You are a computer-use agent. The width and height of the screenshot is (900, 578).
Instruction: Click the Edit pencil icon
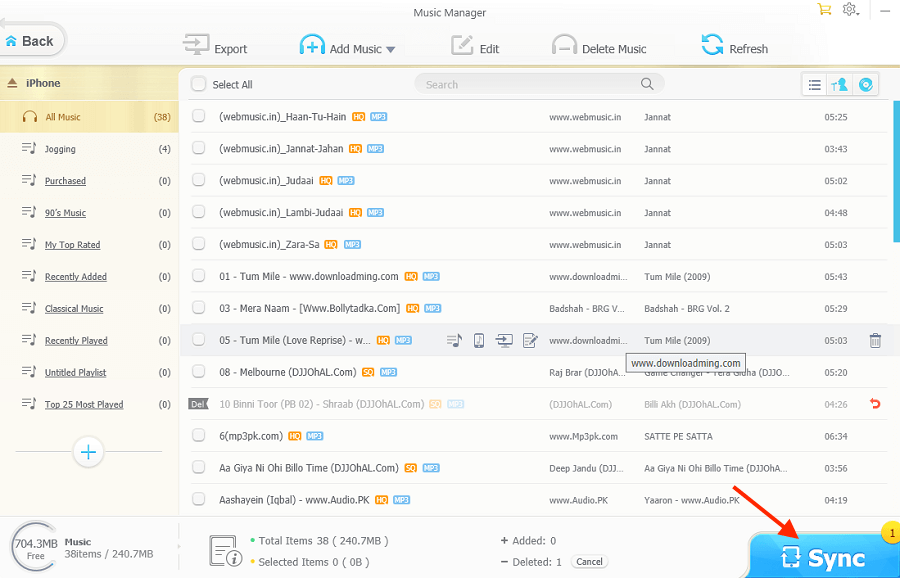(x=461, y=45)
